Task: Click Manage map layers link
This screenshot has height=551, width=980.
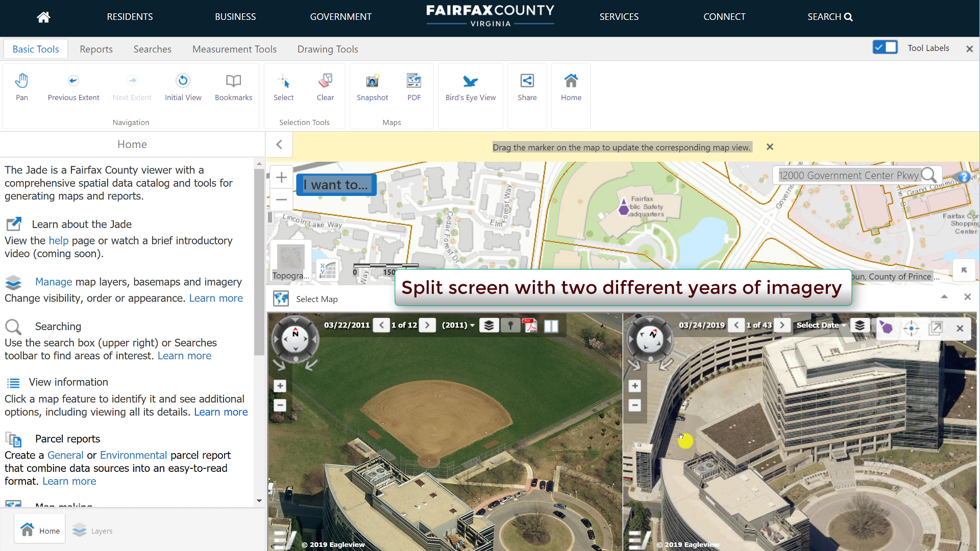Action: coord(54,282)
